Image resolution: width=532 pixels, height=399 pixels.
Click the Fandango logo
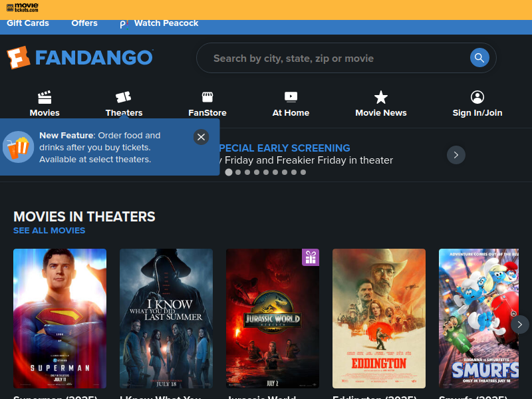point(80,57)
